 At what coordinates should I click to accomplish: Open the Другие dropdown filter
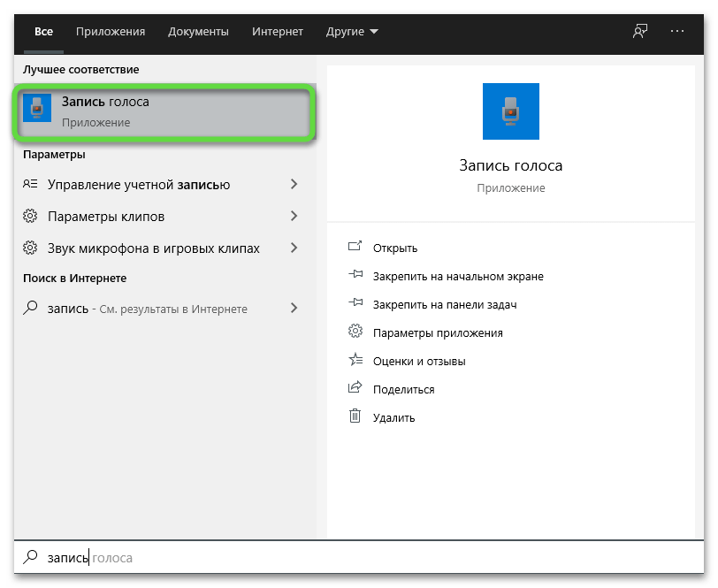[x=351, y=32]
